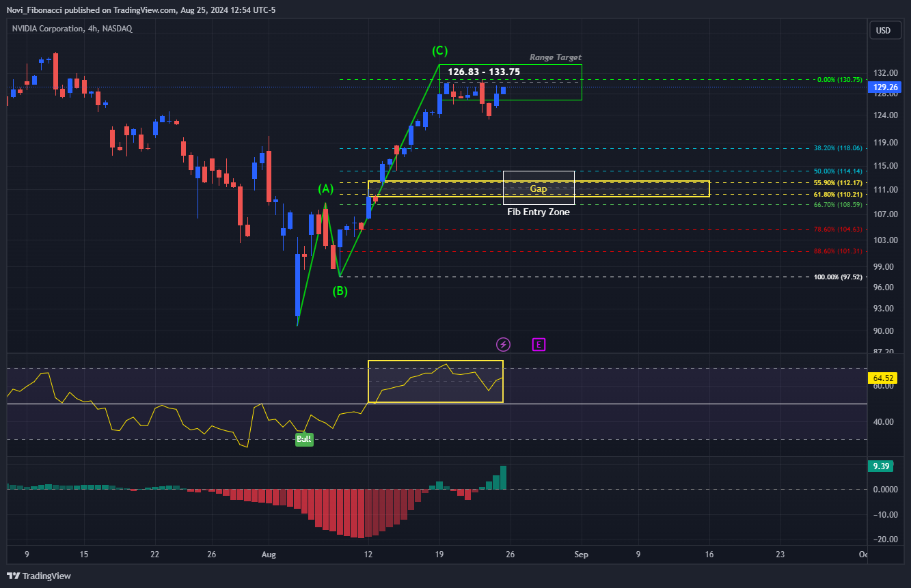Screen dimensions: 911x588
Task: Click the purple E earnings marker
Action: 539,345
